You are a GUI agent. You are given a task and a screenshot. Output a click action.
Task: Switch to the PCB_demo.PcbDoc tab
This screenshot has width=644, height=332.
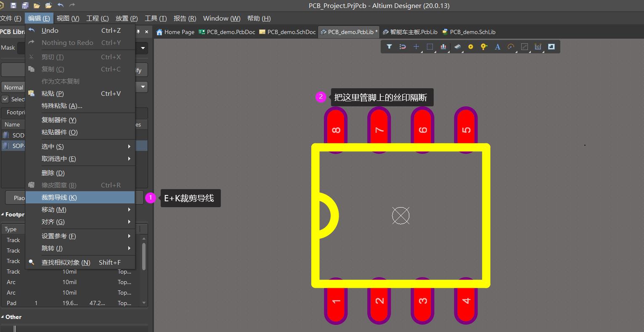[x=227, y=32]
